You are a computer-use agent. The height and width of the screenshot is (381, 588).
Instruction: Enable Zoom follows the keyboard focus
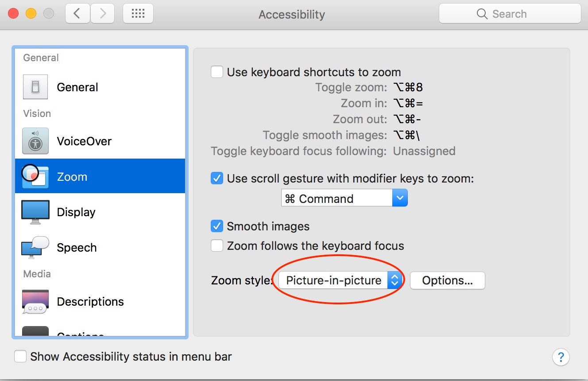(x=217, y=245)
